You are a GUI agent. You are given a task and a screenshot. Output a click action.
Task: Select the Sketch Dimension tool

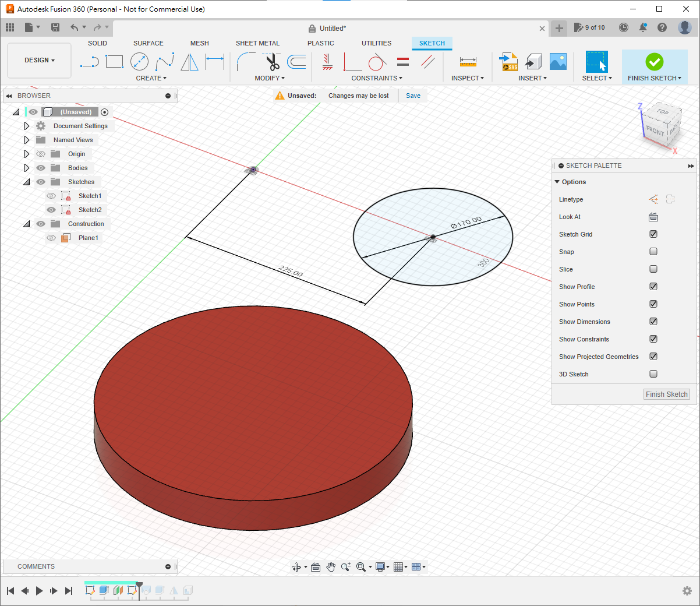pos(215,61)
